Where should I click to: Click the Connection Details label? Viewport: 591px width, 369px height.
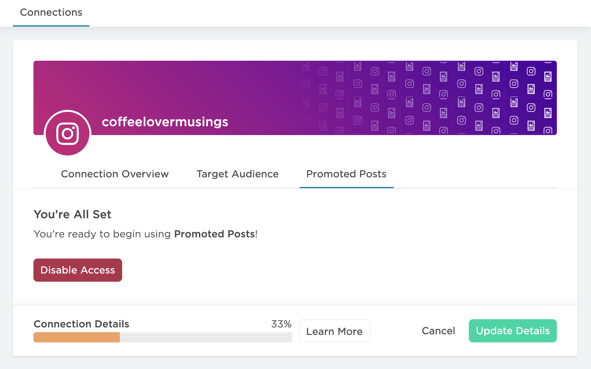coord(81,324)
